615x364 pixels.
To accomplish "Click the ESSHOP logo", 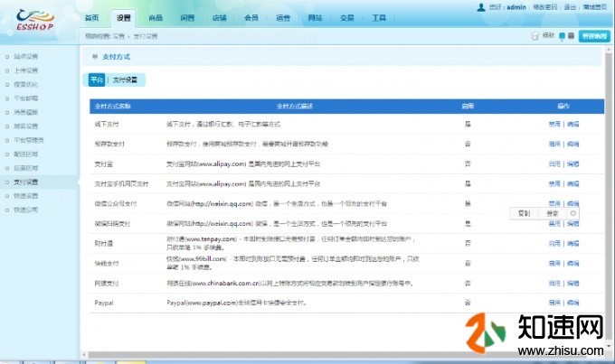I will click(x=35, y=20).
